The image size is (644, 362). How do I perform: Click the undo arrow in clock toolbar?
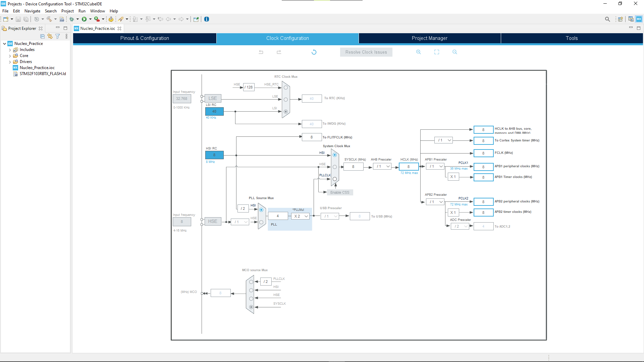tap(261, 52)
